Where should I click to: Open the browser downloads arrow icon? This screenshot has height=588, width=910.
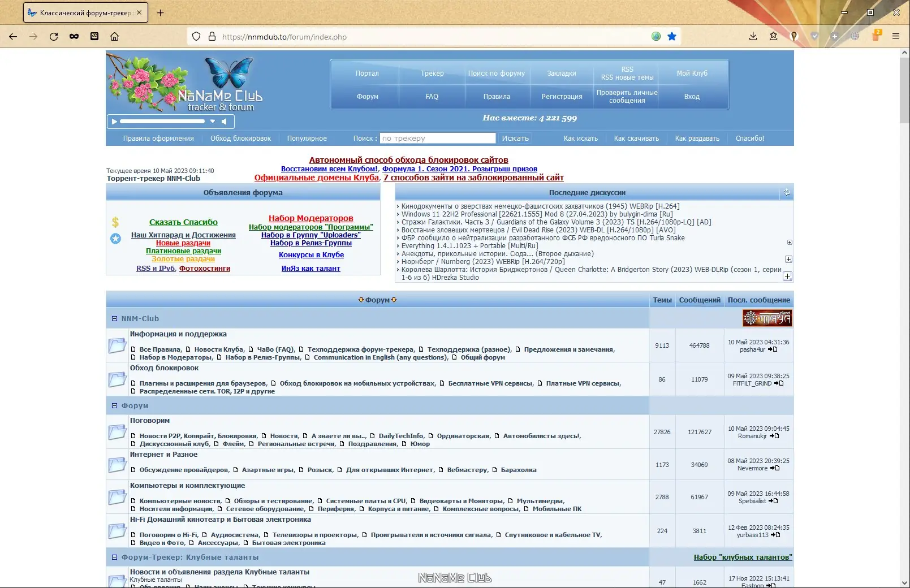[x=753, y=37]
